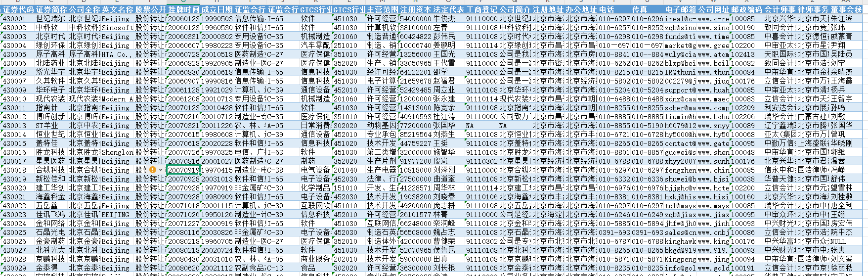Select the phone cell 010-8841
The width and height of the screenshot is (868, 276).
pyautogui.click(x=614, y=54)
